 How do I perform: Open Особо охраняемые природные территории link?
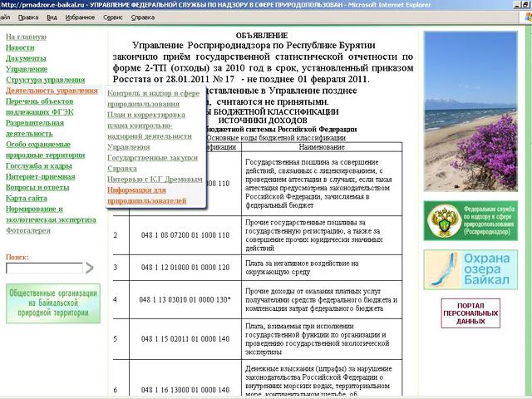point(45,150)
